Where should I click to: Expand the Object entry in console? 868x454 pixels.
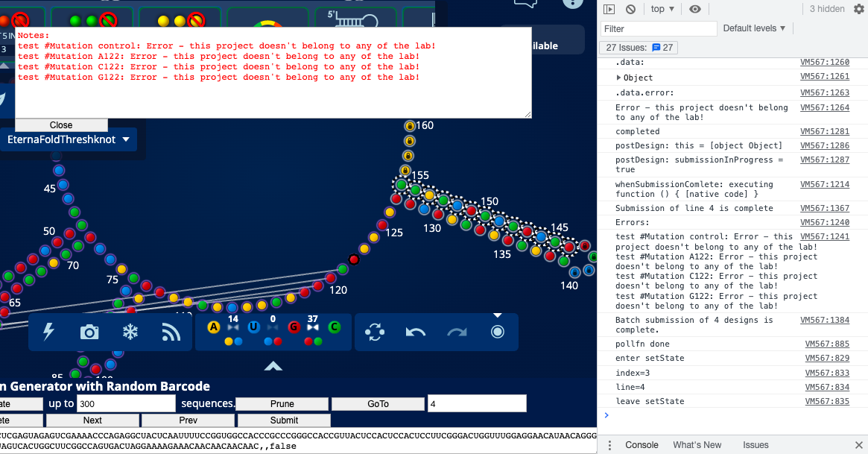[x=619, y=78]
